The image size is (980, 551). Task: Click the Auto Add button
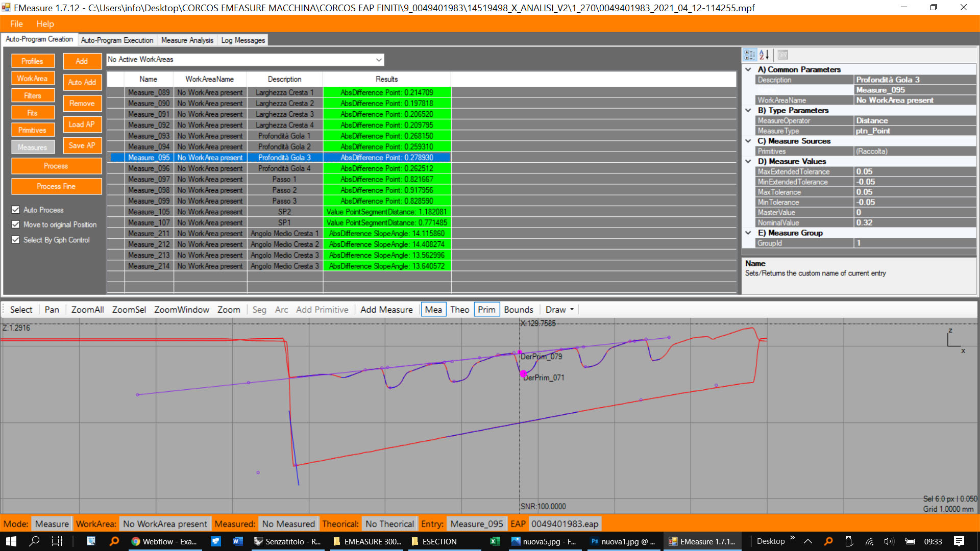click(x=82, y=82)
